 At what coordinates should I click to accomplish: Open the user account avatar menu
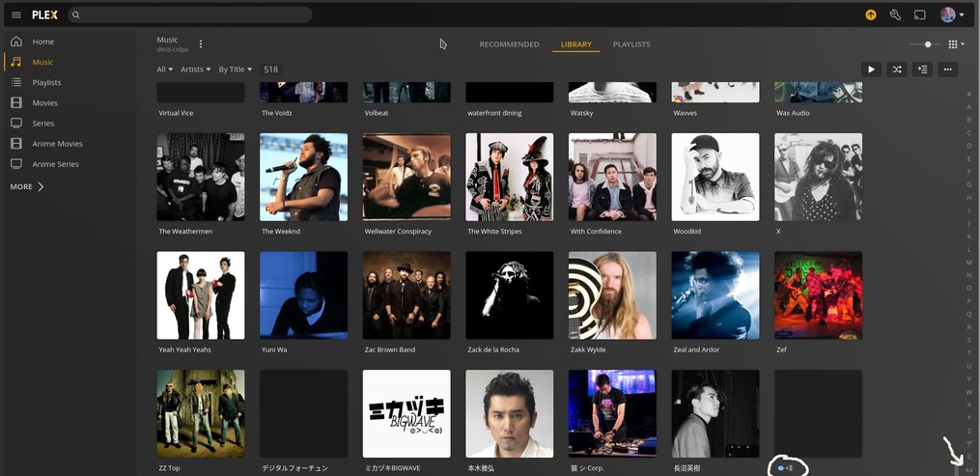[x=952, y=15]
